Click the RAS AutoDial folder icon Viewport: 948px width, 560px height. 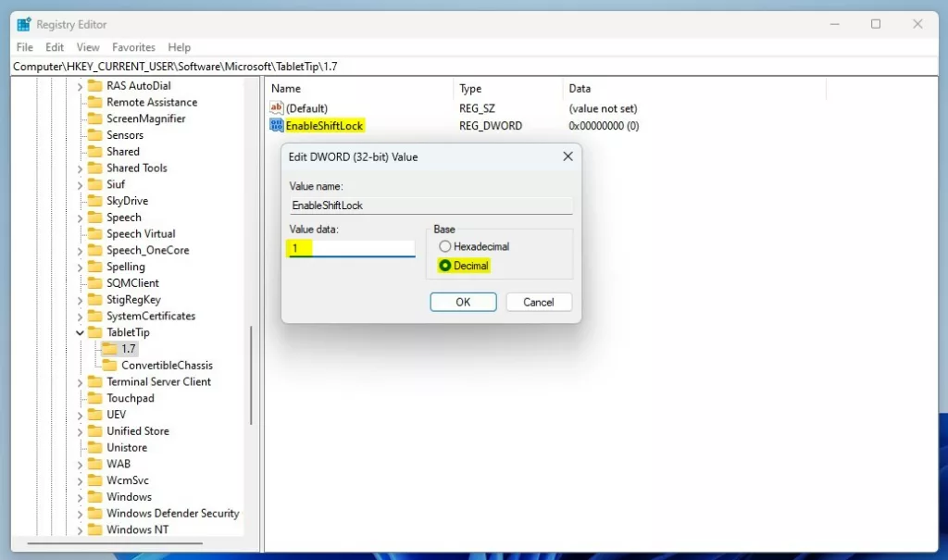pos(95,85)
